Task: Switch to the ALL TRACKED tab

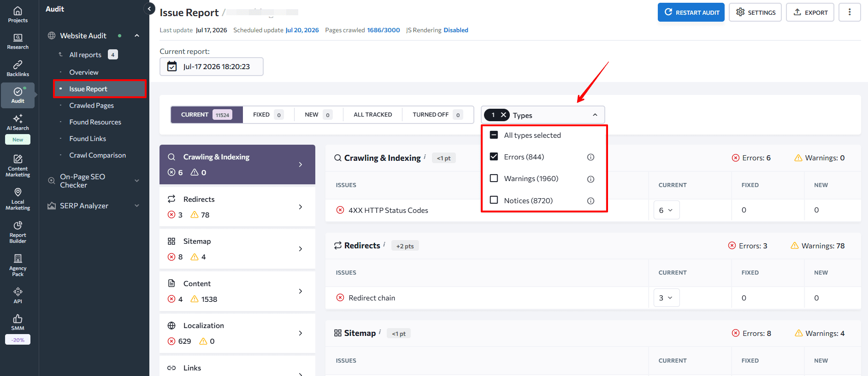Action: point(373,115)
